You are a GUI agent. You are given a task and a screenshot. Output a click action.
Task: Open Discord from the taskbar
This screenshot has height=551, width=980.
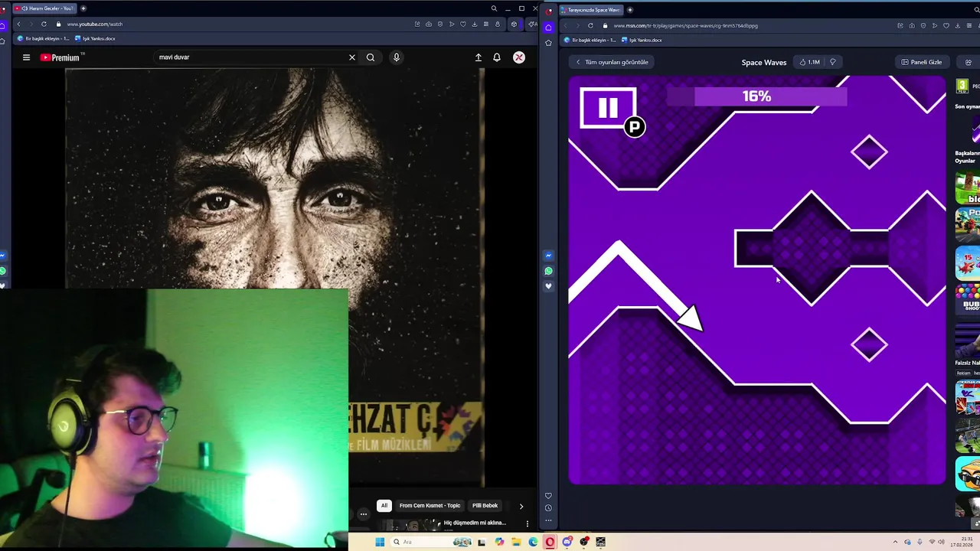[567, 542]
